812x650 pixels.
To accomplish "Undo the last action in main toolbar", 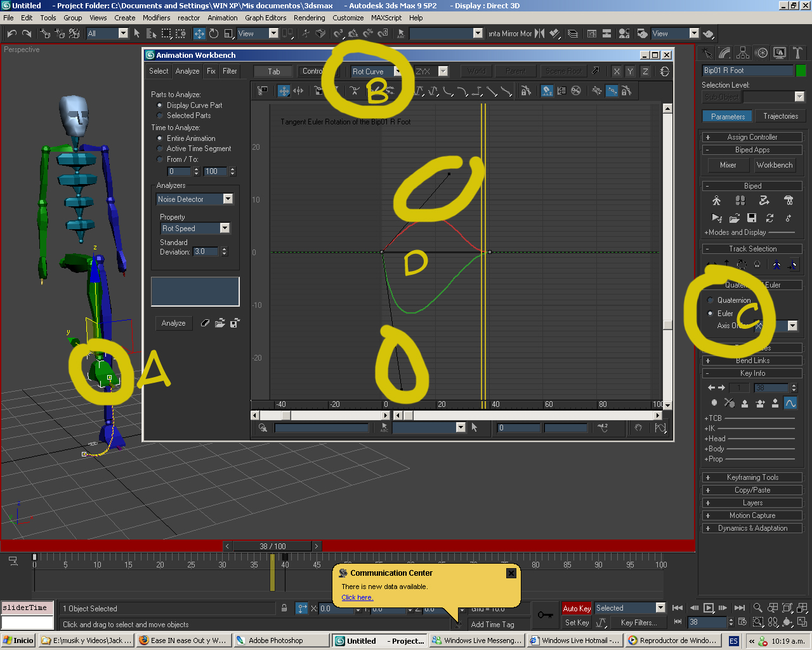I will [11, 34].
